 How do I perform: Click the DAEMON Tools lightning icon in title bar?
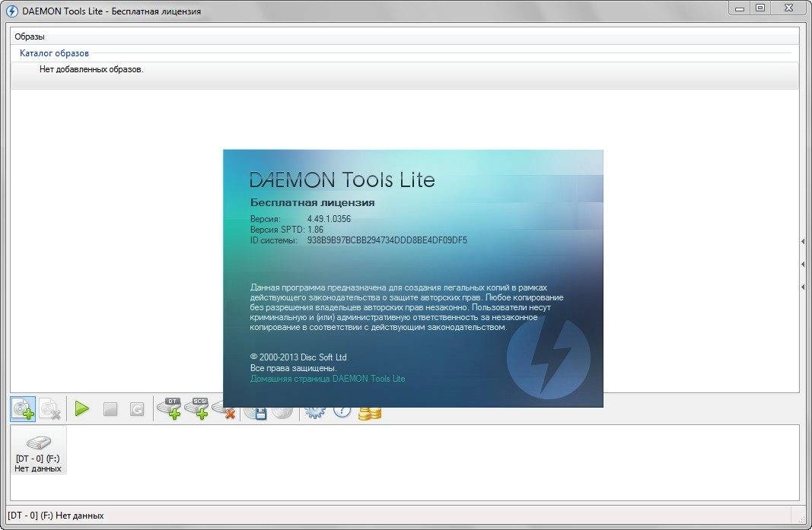tap(12, 11)
